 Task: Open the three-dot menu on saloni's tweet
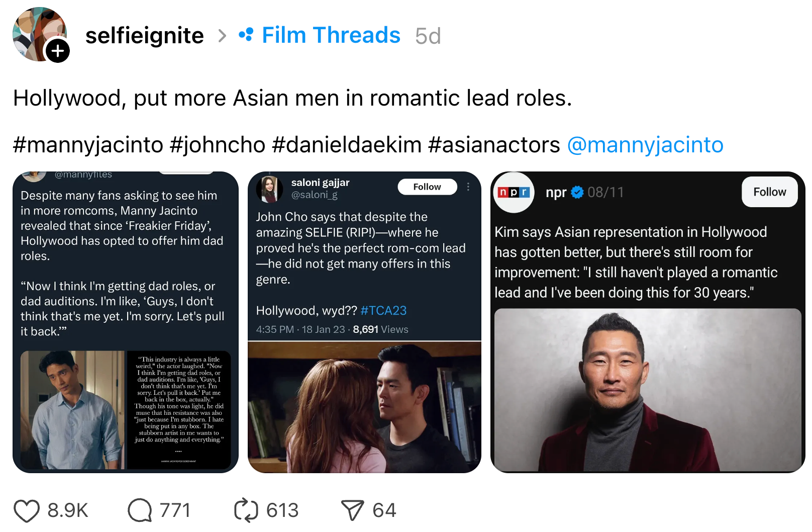click(468, 187)
